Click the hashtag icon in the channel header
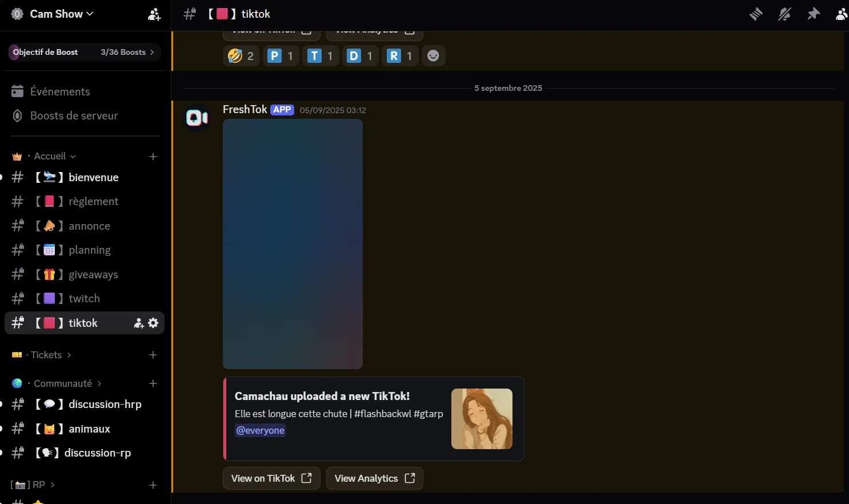 point(190,14)
